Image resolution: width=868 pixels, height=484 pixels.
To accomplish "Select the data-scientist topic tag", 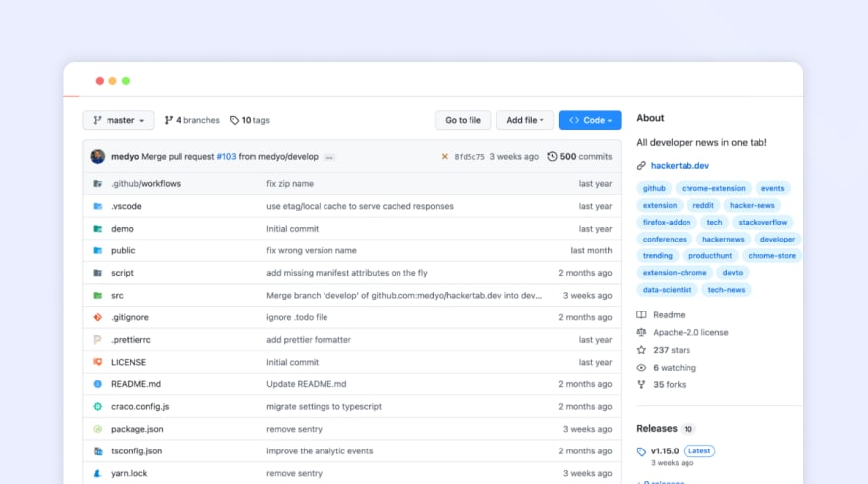I will point(668,290).
